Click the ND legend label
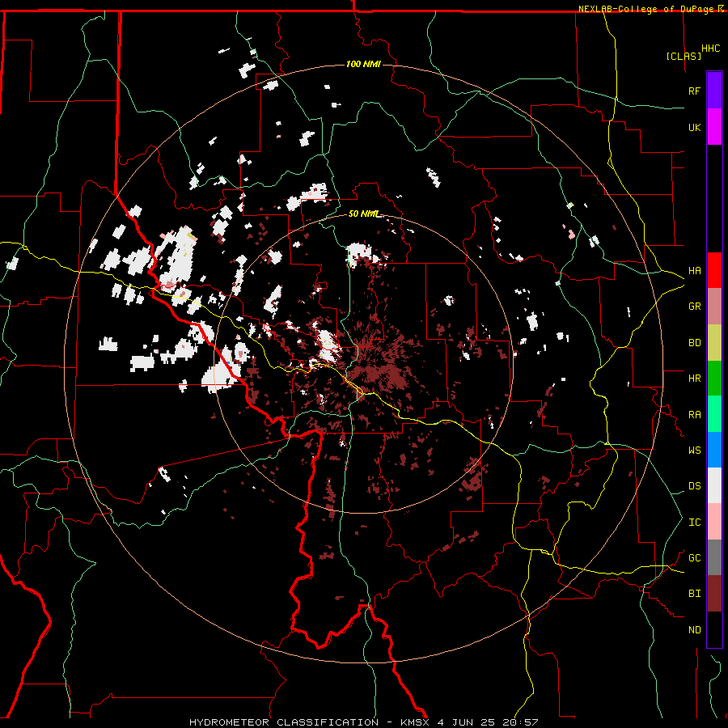Screen dimensions: 728x728 (694, 630)
